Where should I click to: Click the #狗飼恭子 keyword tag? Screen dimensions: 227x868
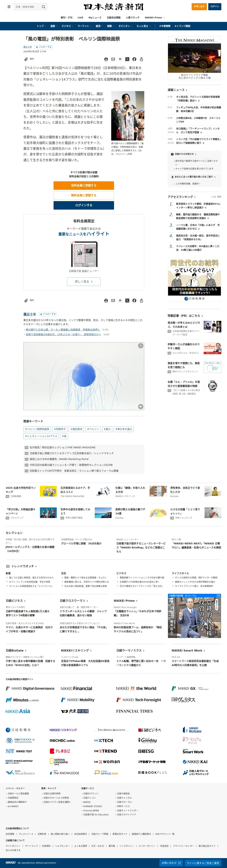(x=60, y=429)
